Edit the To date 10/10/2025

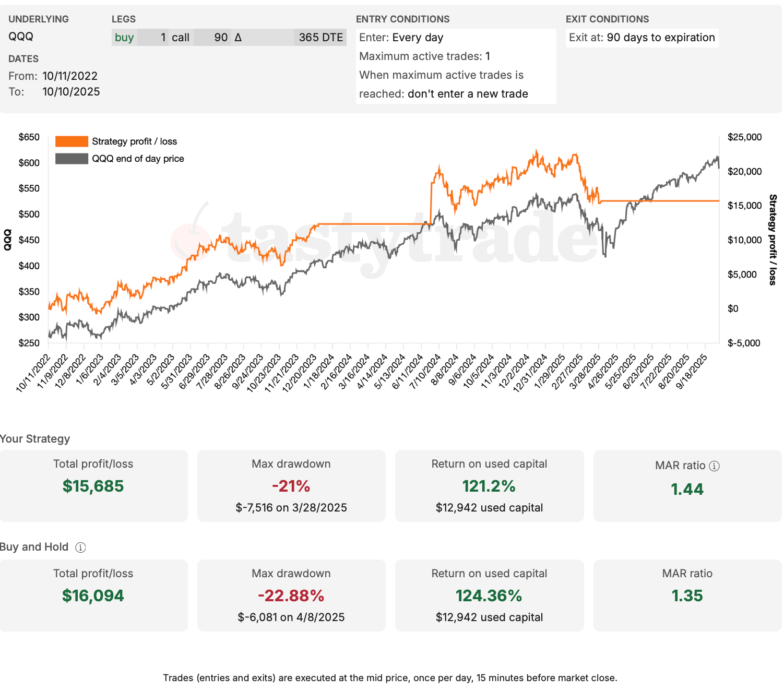click(x=71, y=91)
